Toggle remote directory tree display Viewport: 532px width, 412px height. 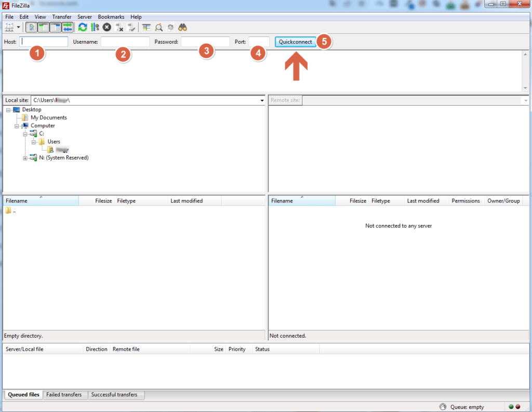[56, 27]
